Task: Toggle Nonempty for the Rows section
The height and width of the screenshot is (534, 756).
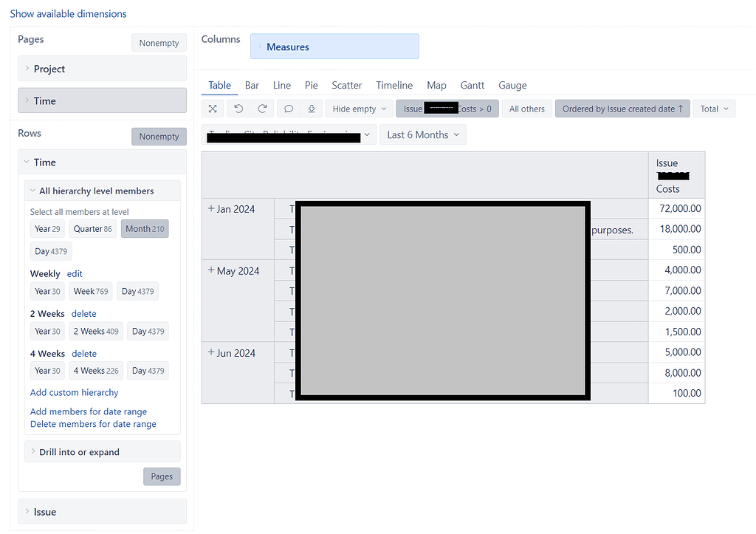Action: [159, 136]
